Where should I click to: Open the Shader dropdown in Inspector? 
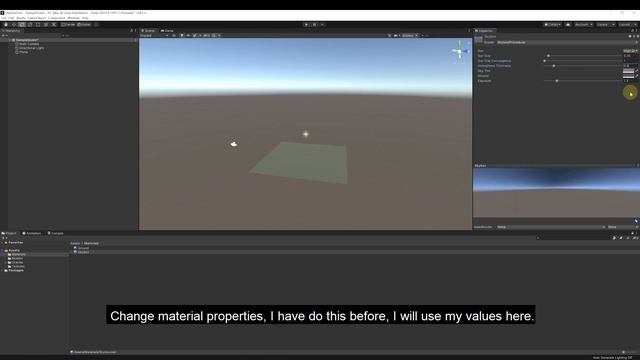[x=567, y=42]
